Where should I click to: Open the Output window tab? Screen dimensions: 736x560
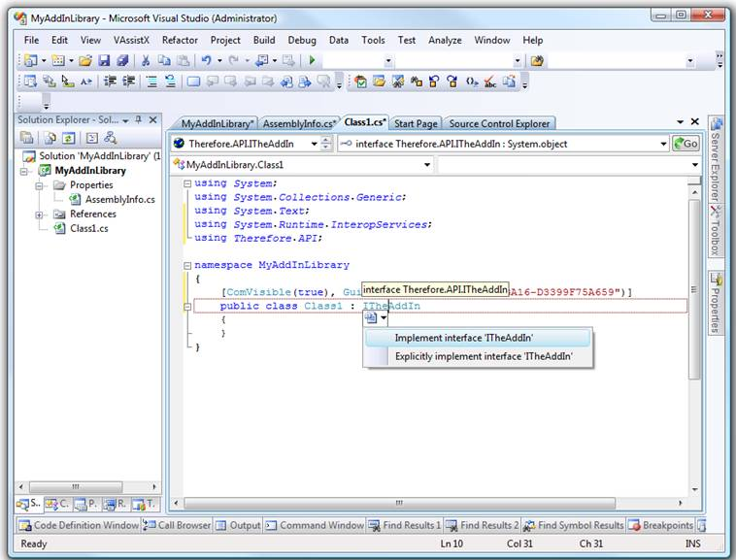(239, 525)
